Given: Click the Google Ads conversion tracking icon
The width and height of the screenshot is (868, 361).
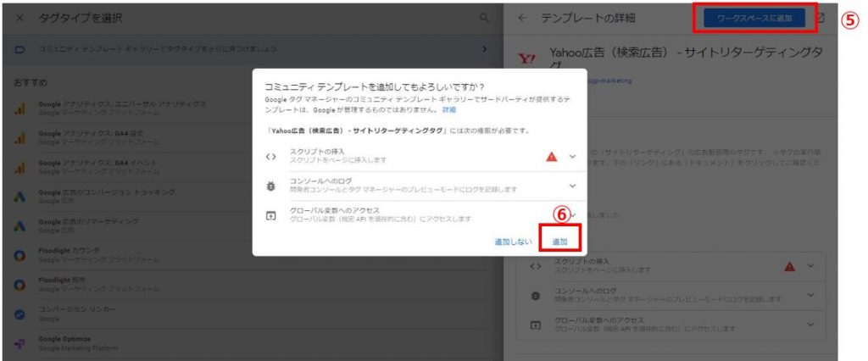Looking at the screenshot, I should click(x=19, y=197).
